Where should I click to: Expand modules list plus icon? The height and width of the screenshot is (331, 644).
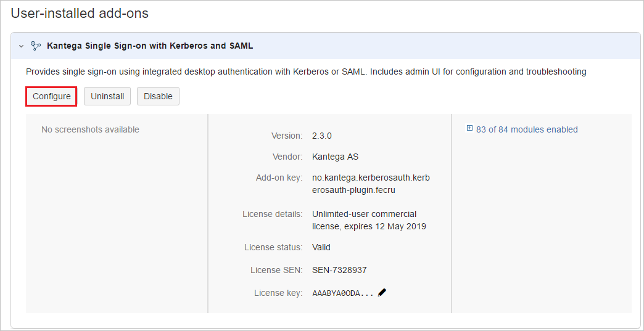pos(470,128)
